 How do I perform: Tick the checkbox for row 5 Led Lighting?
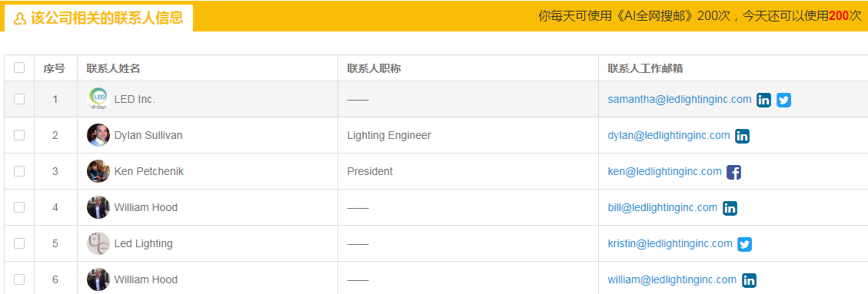coord(19,243)
